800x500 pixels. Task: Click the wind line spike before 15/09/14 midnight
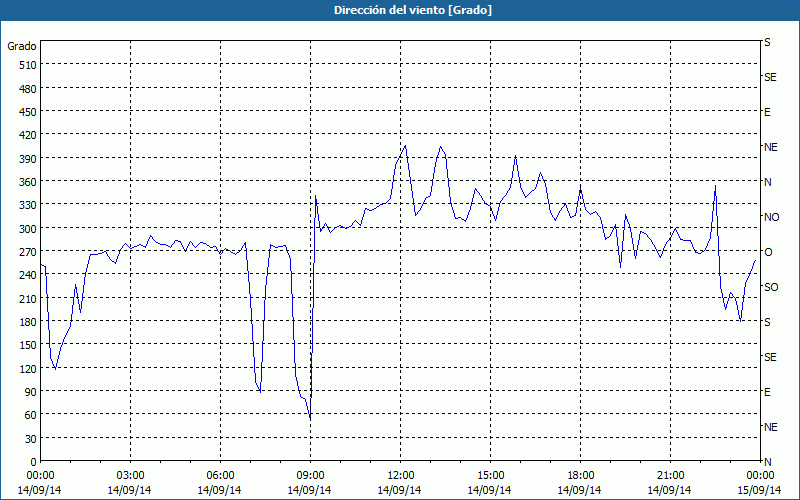click(x=715, y=186)
